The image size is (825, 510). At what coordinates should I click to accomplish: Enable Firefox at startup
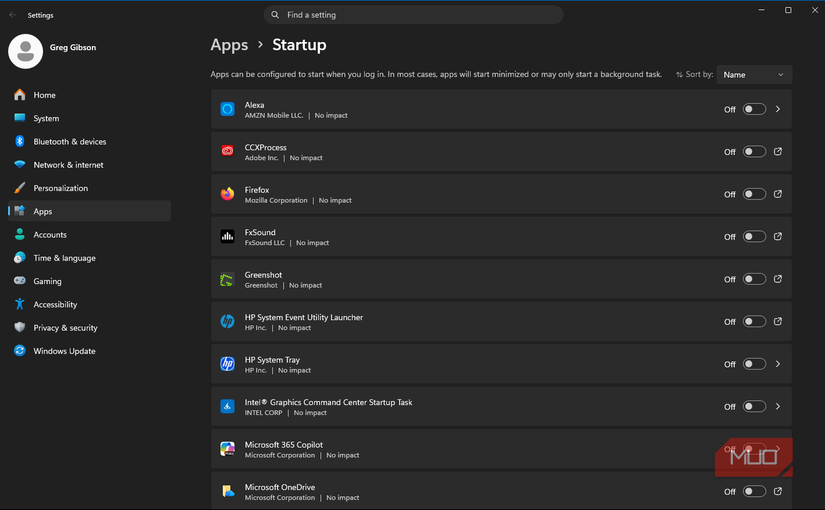tap(754, 194)
